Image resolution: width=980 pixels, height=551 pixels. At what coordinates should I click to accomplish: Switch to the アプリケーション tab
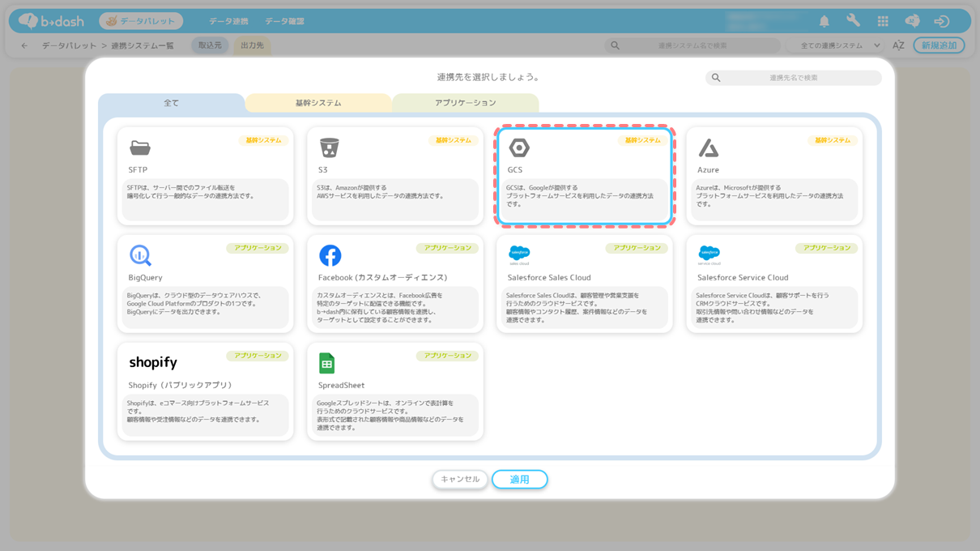(x=466, y=103)
